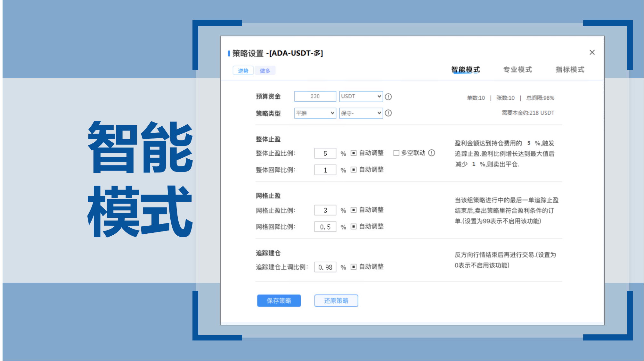644x361 pixels.
Task: Expand the 保守 risk level dropdown
Action: pyautogui.click(x=361, y=113)
